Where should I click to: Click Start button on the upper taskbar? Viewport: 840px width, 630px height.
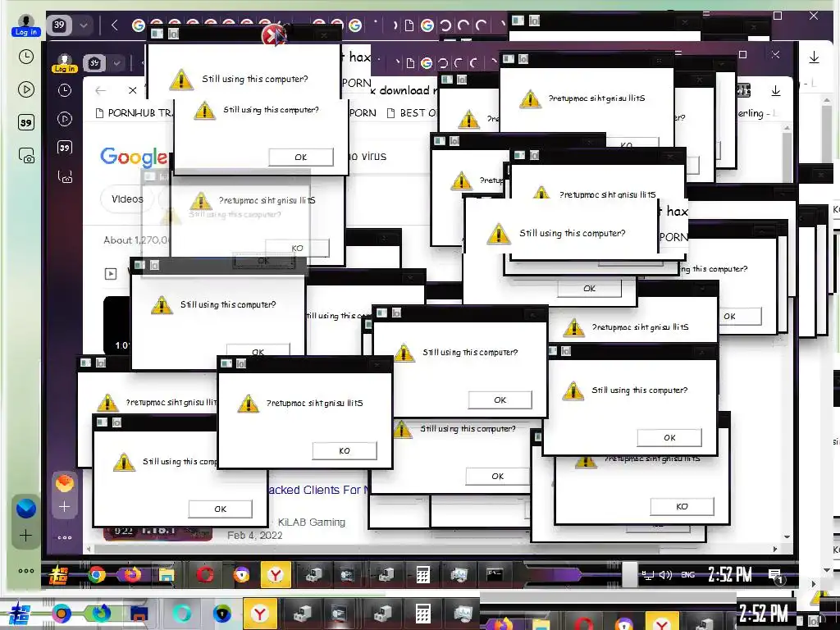click(x=59, y=575)
